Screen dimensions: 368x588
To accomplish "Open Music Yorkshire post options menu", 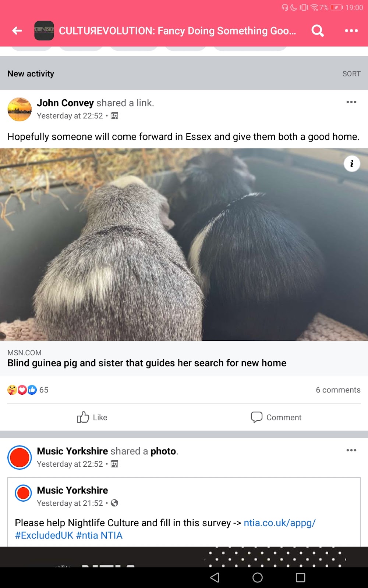I will (351, 450).
